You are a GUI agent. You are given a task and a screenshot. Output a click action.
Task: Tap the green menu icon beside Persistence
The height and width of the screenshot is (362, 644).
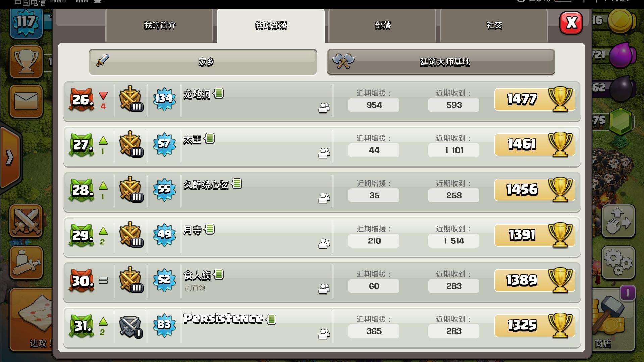(271, 319)
